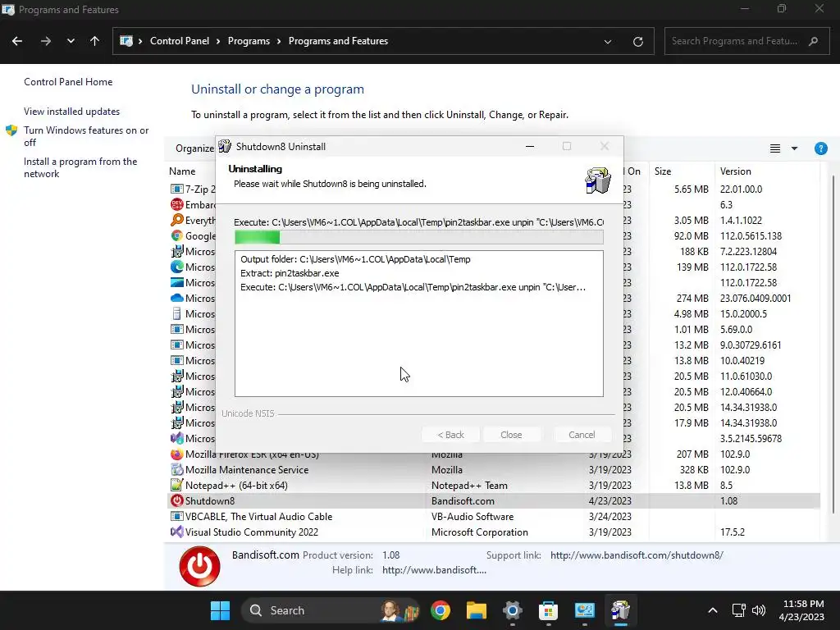Click the view layout icon button
The height and width of the screenshot is (630, 840).
pyautogui.click(x=774, y=148)
